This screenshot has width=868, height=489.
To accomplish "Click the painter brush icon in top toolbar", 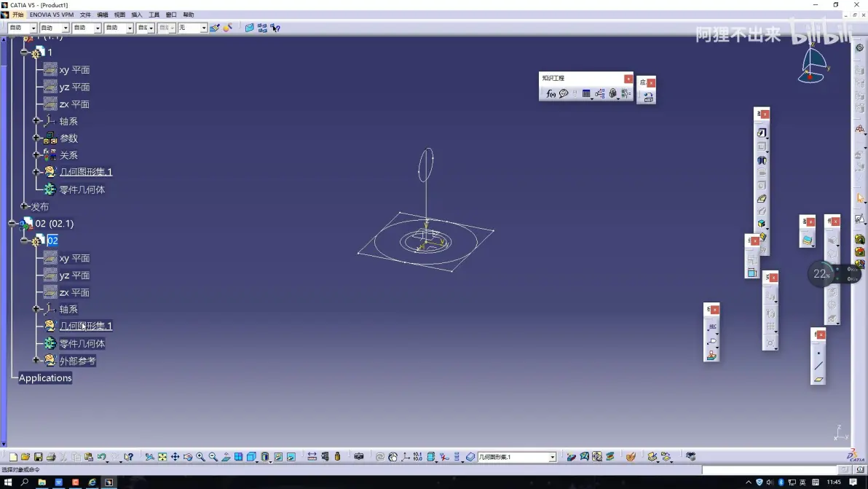I will [x=215, y=28].
